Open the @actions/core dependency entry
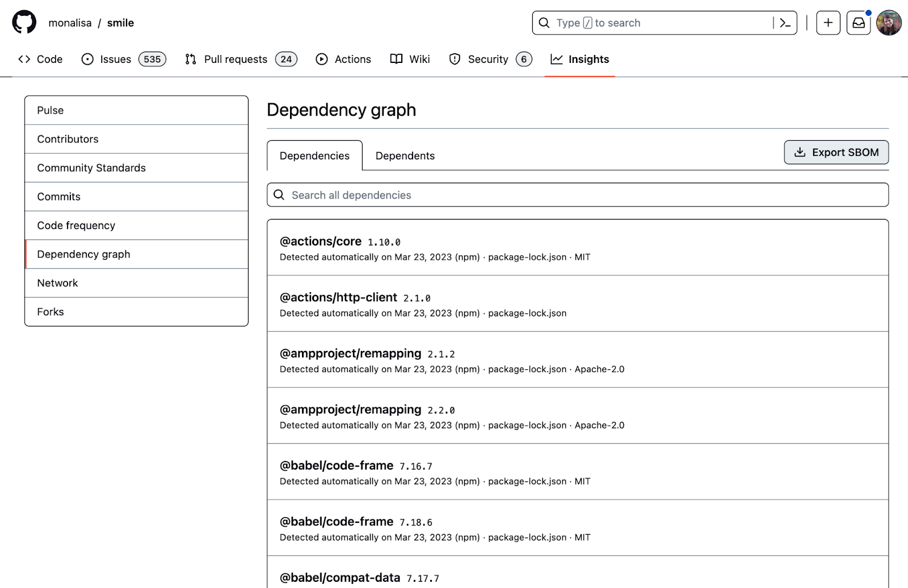This screenshot has width=908, height=588. (x=320, y=241)
